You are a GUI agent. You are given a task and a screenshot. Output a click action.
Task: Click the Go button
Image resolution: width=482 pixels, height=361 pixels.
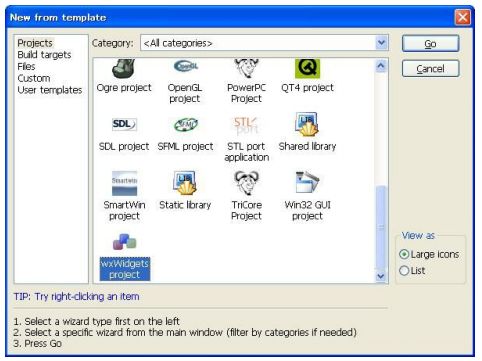(x=430, y=44)
